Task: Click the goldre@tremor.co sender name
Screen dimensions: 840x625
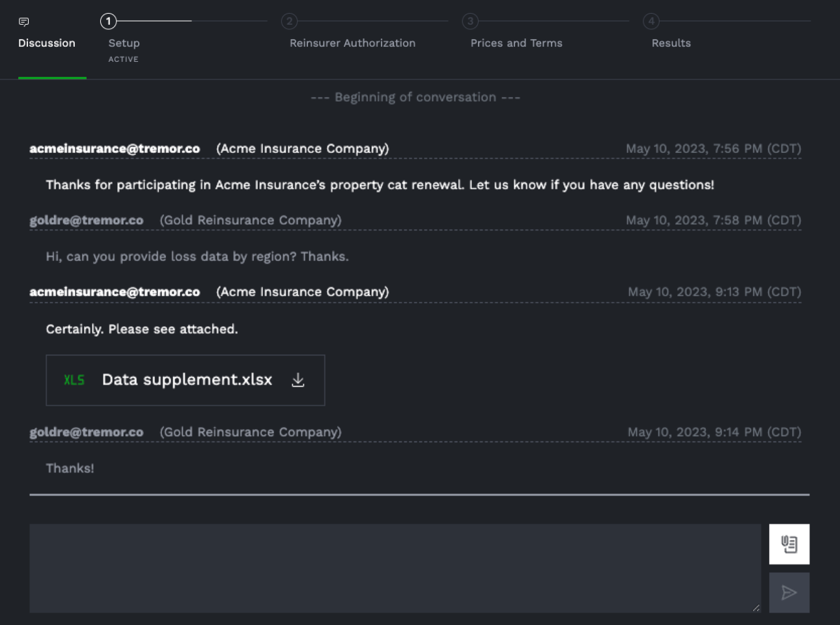Action: pos(87,220)
